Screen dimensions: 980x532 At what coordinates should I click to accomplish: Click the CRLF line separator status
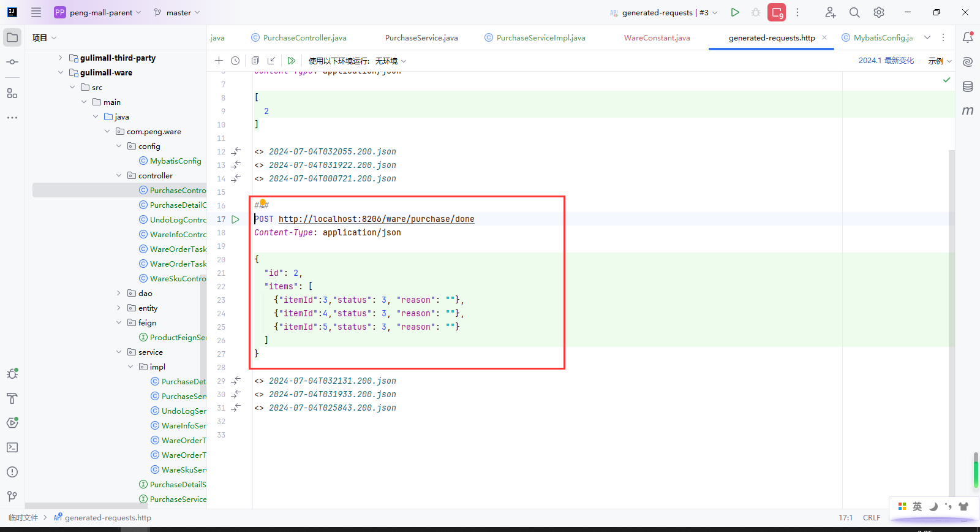[x=872, y=517]
